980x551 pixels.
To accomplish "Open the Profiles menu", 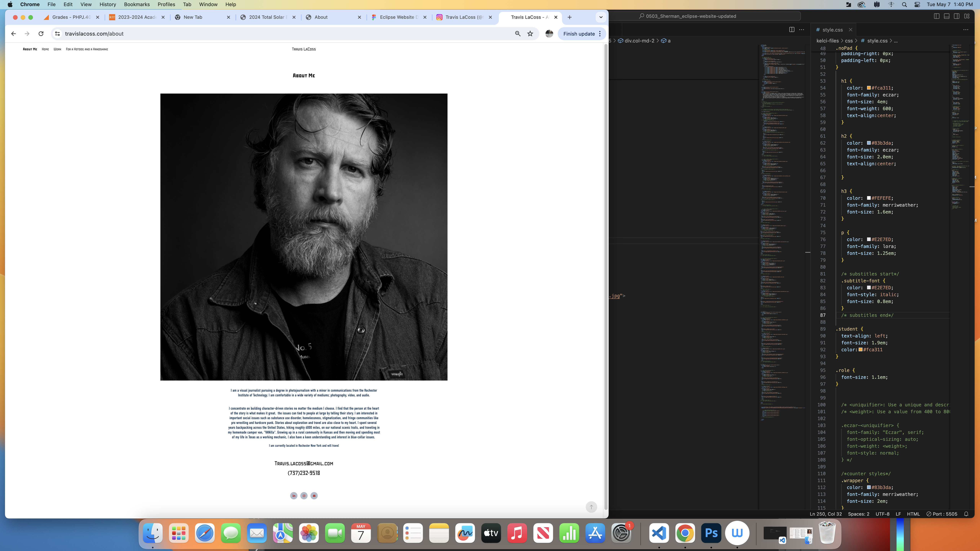I will coord(166,5).
